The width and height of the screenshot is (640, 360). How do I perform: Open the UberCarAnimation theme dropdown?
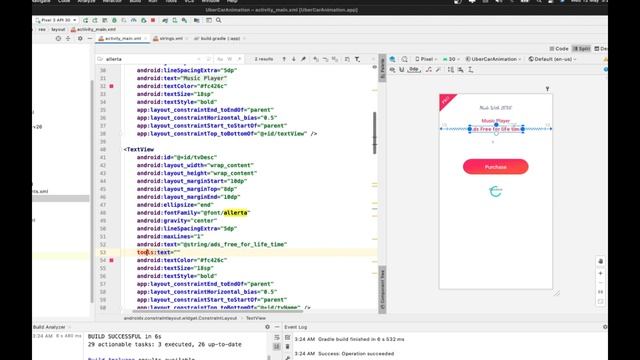(493, 59)
